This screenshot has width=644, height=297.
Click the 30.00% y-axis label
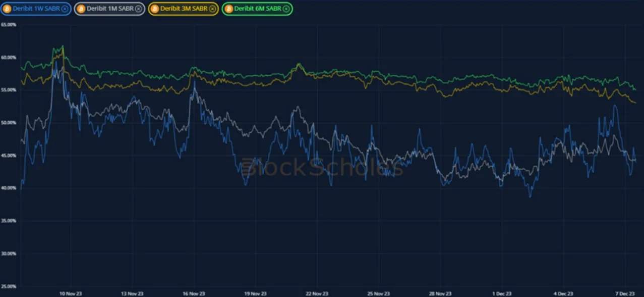9,254
